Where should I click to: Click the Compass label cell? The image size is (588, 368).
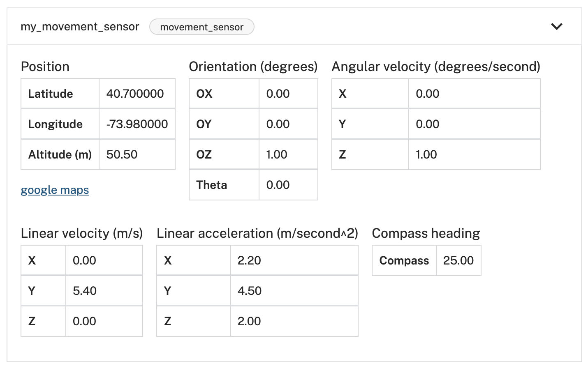(404, 260)
